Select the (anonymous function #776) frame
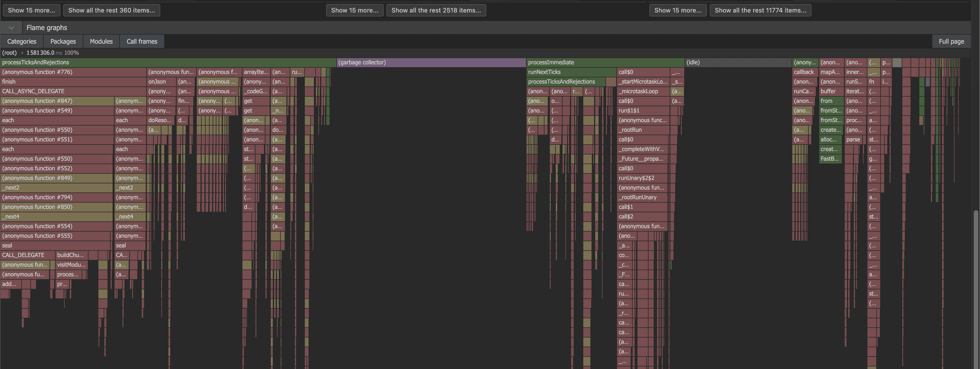The height and width of the screenshot is (369, 980). point(73,72)
